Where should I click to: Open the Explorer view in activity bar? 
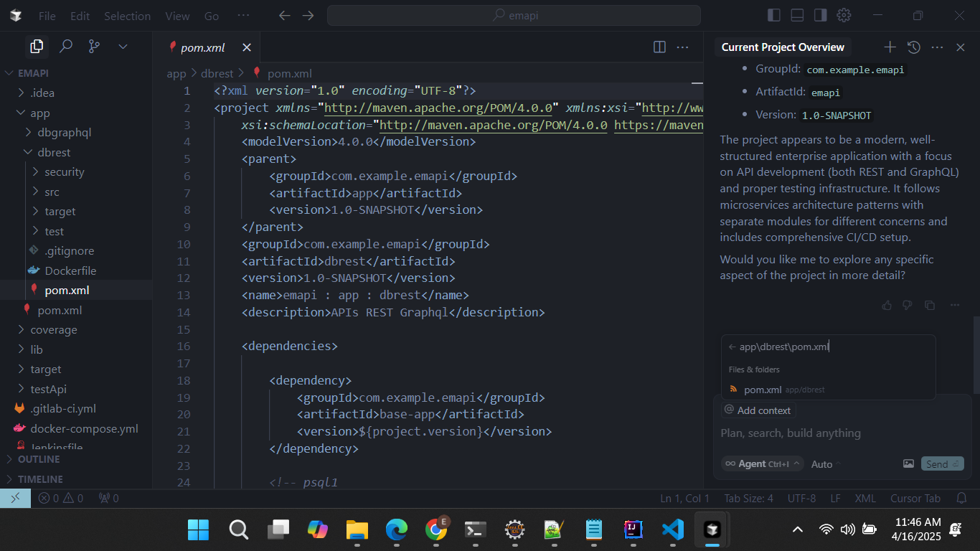click(36, 47)
